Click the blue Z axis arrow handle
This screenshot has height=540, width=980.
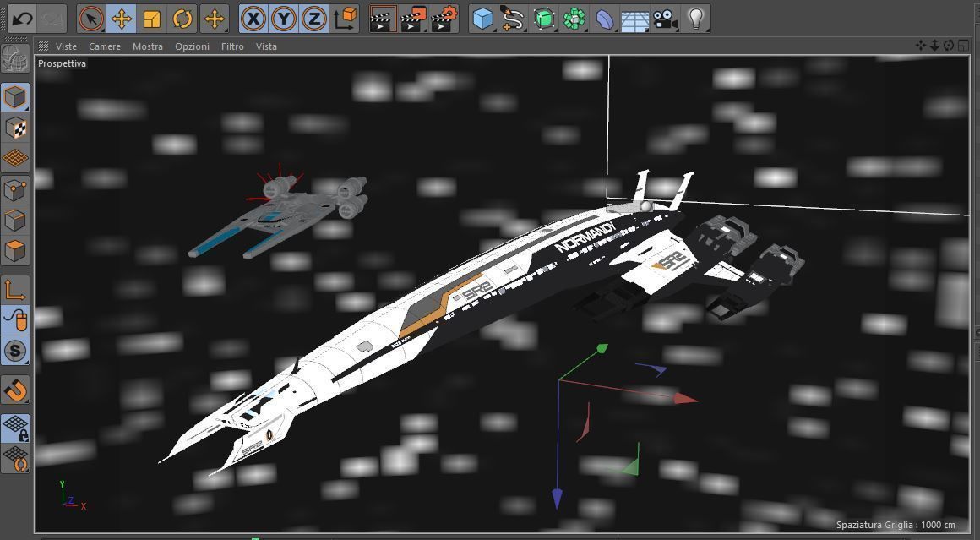tap(557, 498)
